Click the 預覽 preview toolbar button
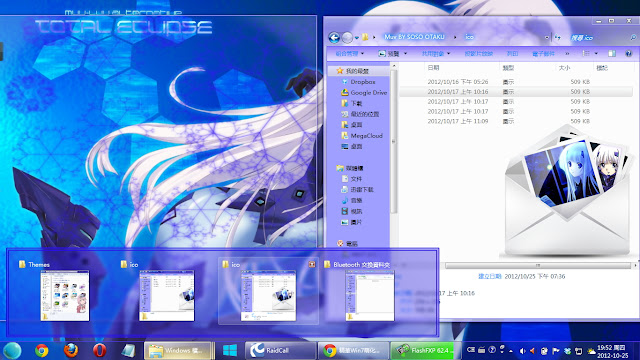The height and width of the screenshot is (360, 640). point(389,53)
